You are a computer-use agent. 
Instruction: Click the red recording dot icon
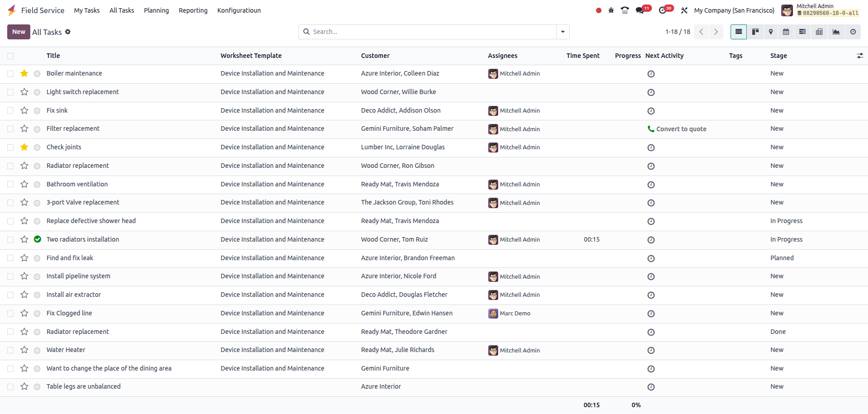[x=599, y=10]
